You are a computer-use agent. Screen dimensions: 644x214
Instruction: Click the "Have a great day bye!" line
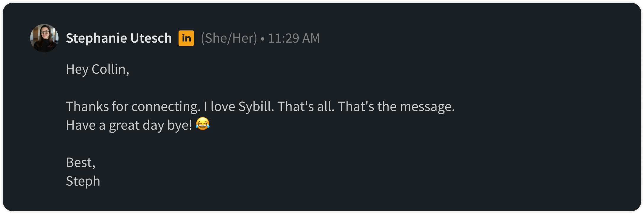tap(129, 125)
